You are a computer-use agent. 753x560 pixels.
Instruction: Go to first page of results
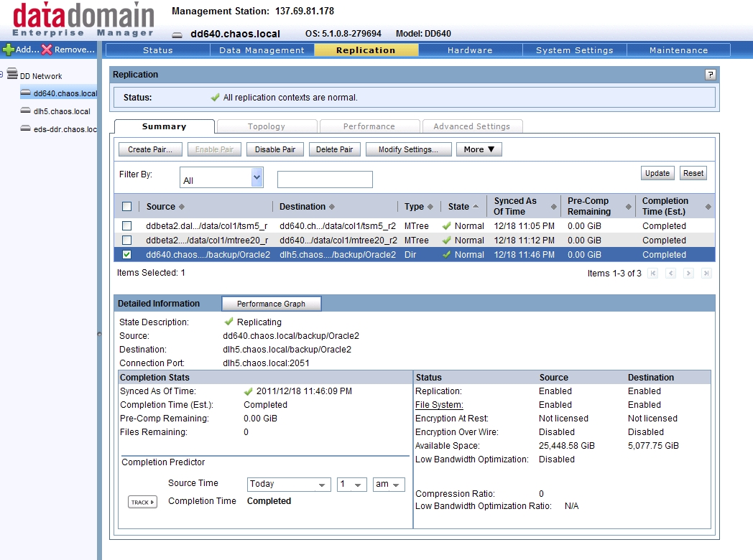[x=652, y=274]
